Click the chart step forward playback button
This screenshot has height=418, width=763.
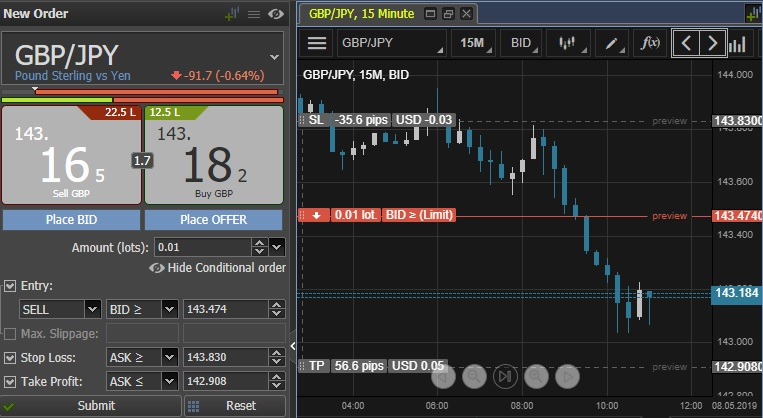505,376
